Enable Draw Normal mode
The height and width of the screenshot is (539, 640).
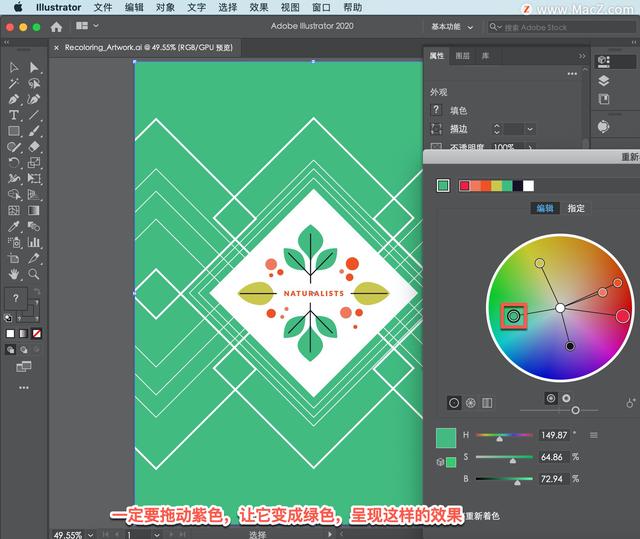pos(11,350)
